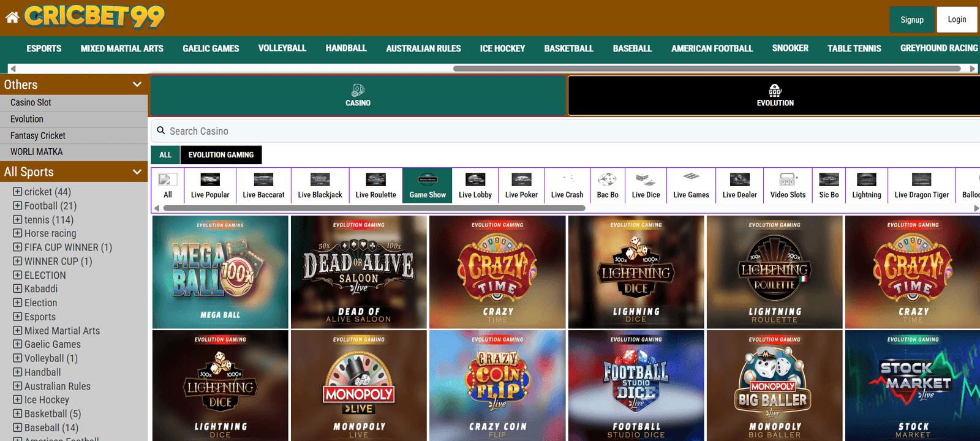Expand the cricket (44) tree item
Image resolution: width=980 pixels, height=441 pixels.
(x=17, y=192)
